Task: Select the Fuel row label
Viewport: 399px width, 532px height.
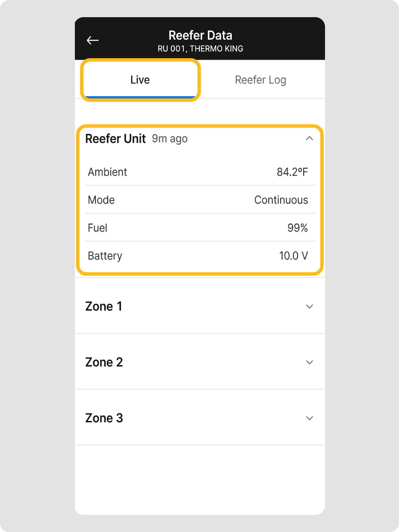Action: [x=97, y=228]
